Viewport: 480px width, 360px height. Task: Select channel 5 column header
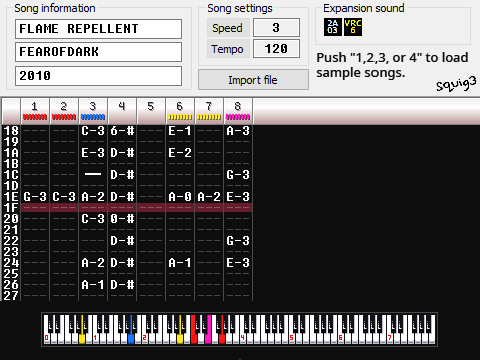(151, 111)
